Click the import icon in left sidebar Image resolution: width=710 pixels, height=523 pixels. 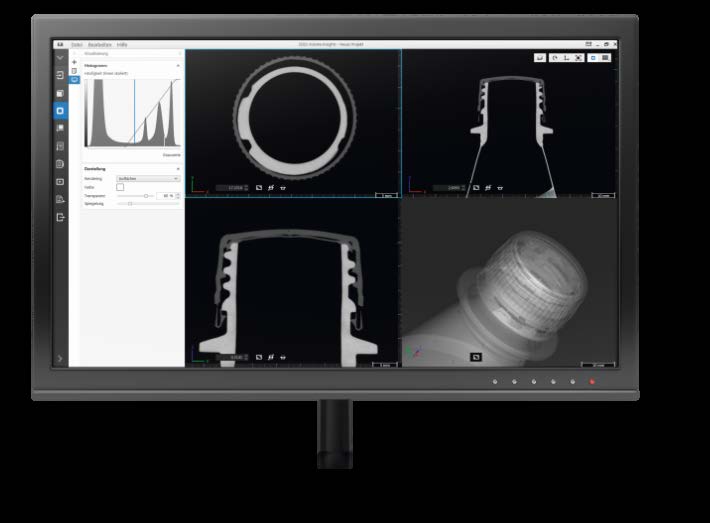tap(60, 75)
